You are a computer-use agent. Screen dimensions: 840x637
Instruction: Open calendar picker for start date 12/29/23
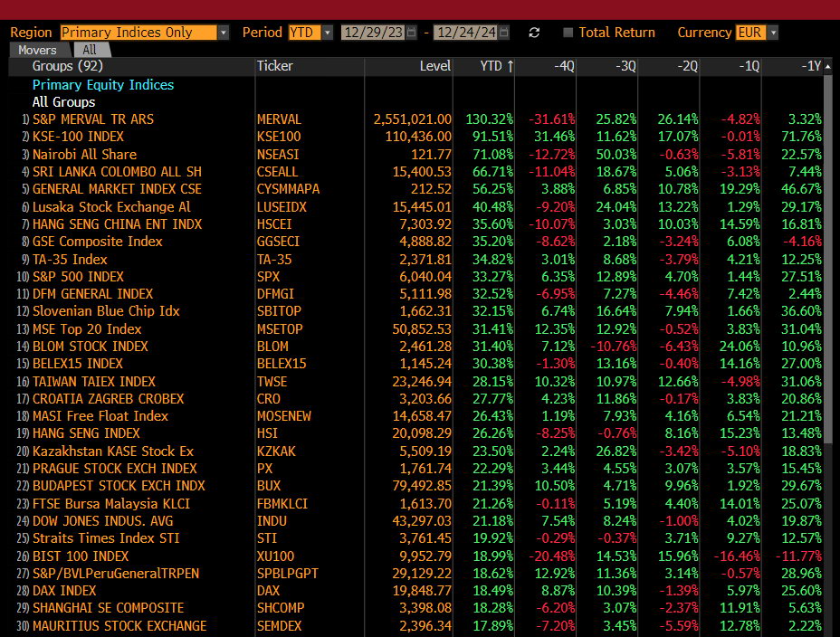click(x=412, y=33)
